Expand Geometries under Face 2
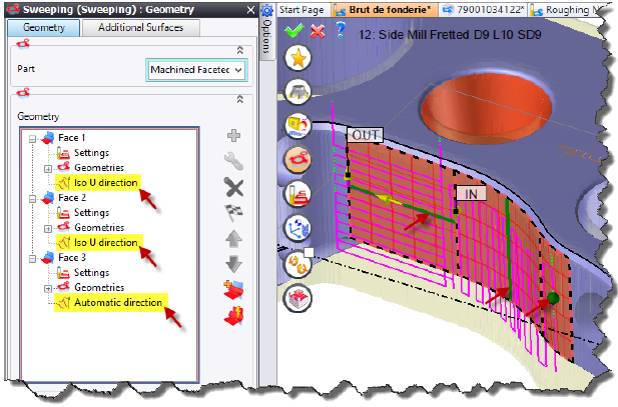Image resolution: width=618 pixels, height=407 pixels. (x=48, y=227)
